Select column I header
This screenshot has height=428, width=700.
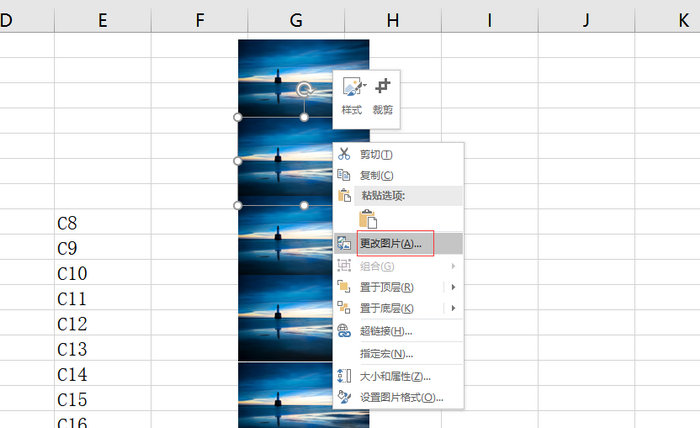490,20
